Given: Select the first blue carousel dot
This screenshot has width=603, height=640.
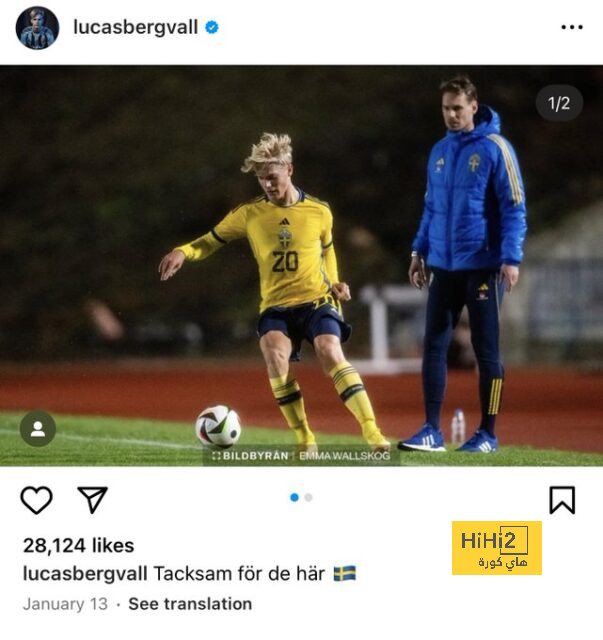Looking at the screenshot, I should coord(294,498).
